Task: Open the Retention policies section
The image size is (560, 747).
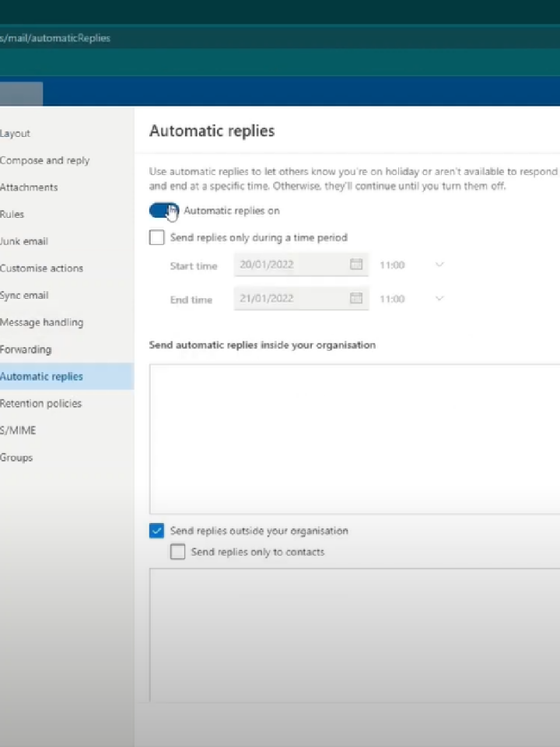Action: pyautogui.click(x=41, y=404)
